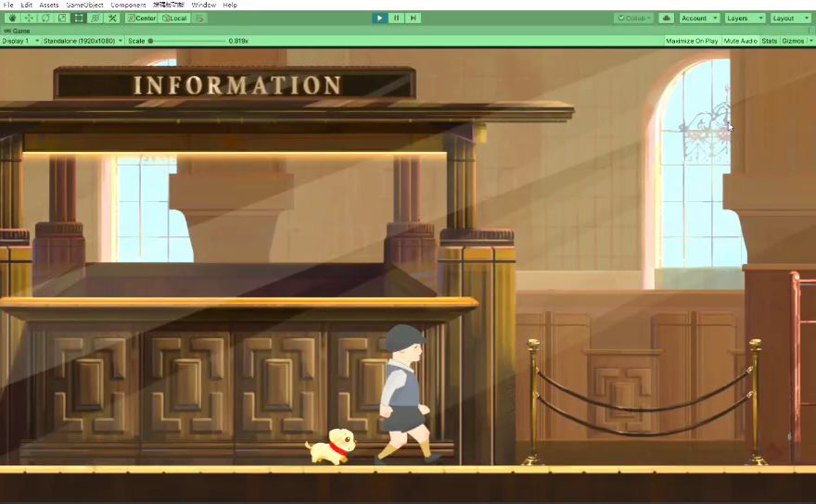Screen dimensions: 816x504
Task: Toggle Mute Audio
Action: (x=740, y=41)
